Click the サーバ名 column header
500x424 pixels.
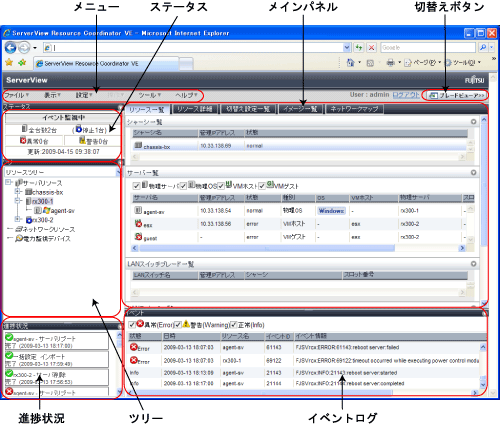tap(165, 198)
